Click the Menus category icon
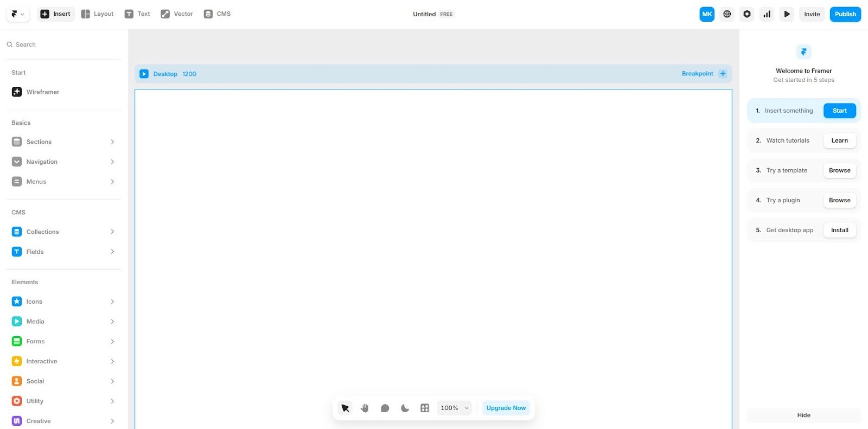The height and width of the screenshot is (429, 868). [x=17, y=182]
